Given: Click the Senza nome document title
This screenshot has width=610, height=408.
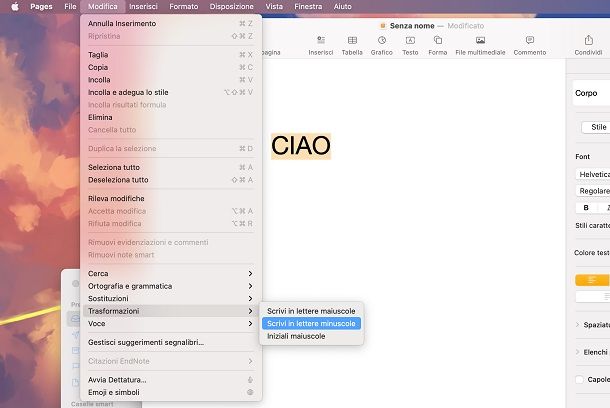Looking at the screenshot, I should [x=412, y=26].
